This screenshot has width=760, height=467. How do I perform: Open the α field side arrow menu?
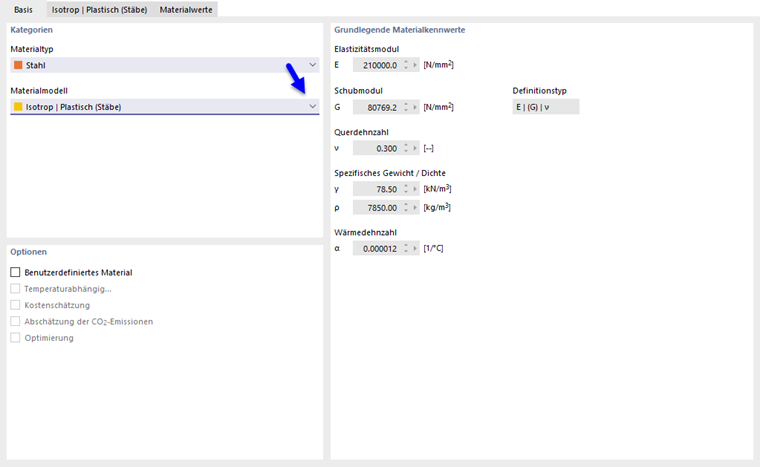(415, 248)
